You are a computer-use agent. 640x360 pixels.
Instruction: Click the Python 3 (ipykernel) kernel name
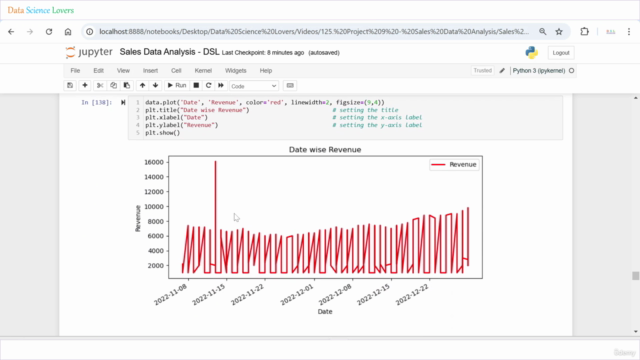(539, 71)
